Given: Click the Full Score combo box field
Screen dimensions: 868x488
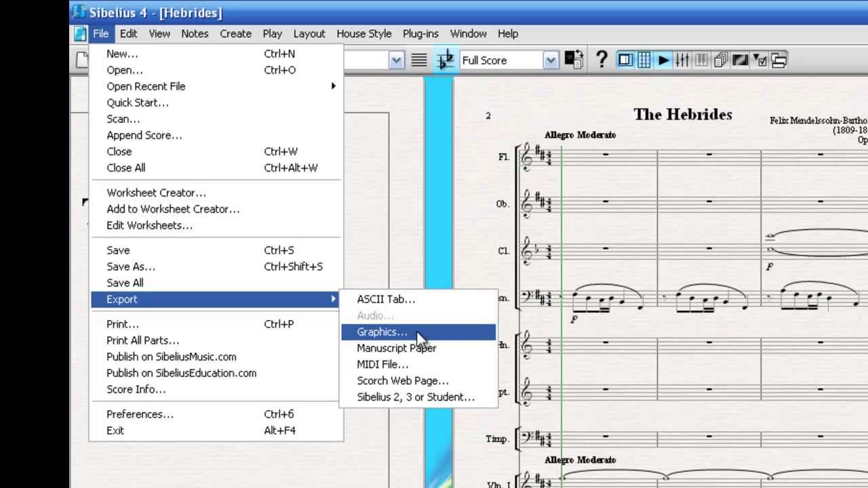Looking at the screenshot, I should click(509, 60).
